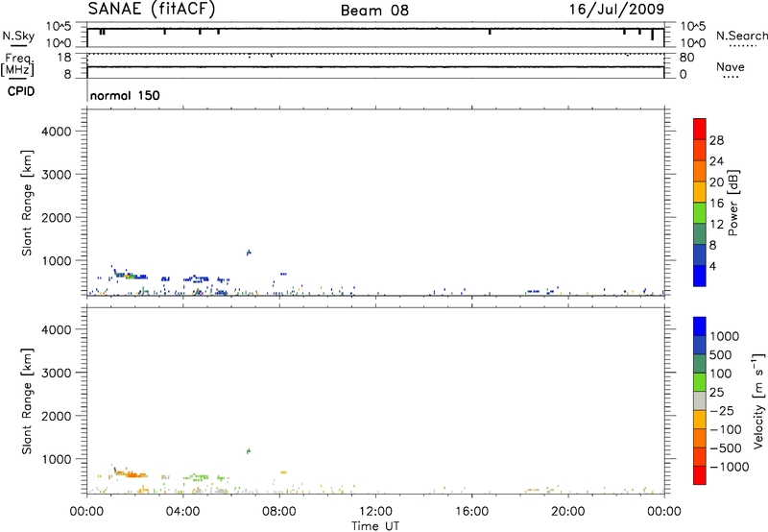Viewport: 768px width, 532px height.
Task: Click the isolated blue echo near 1200 km in Power panel
Action: point(249,253)
